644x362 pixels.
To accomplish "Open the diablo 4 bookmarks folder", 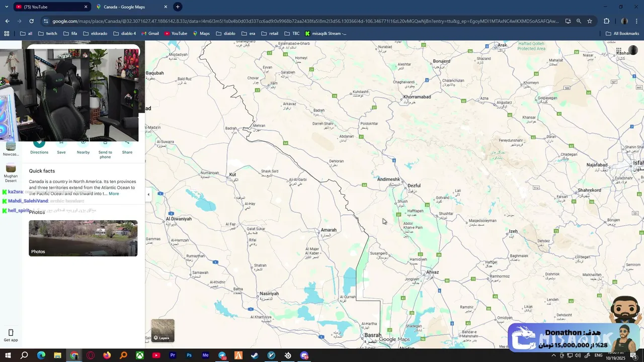I will tap(125, 34).
